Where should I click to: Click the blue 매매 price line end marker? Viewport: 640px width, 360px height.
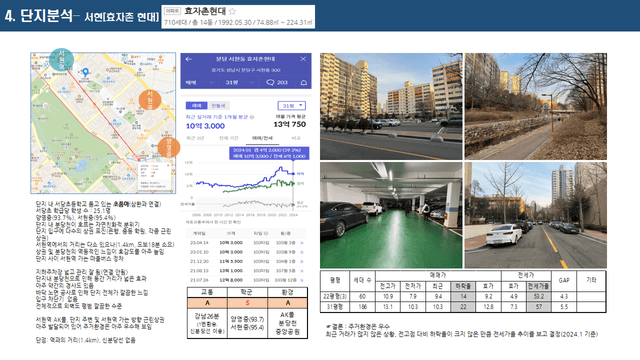(x=293, y=174)
